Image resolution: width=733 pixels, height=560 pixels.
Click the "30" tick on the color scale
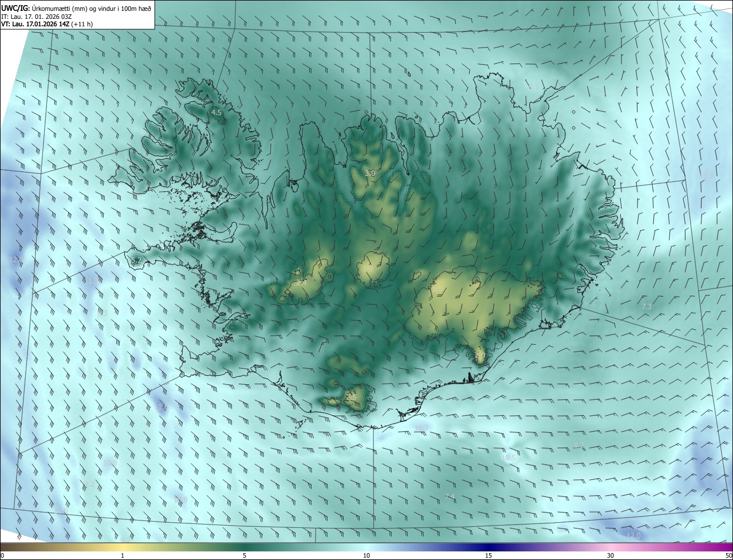[610, 556]
